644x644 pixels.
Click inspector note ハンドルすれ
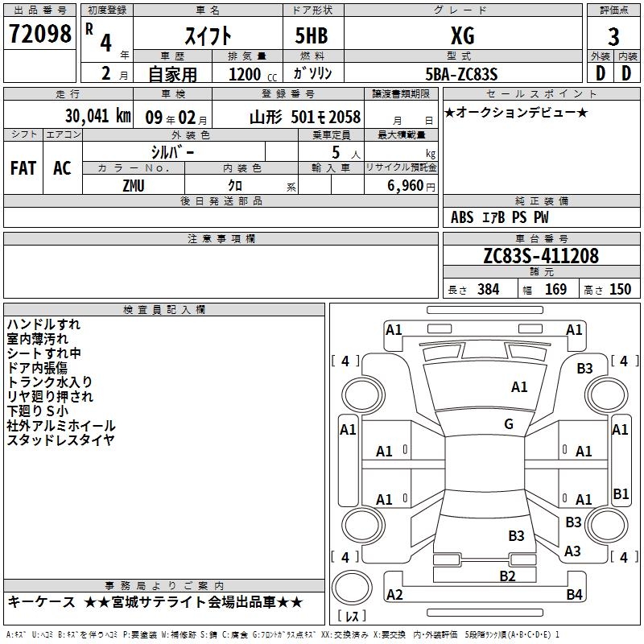click(43, 324)
